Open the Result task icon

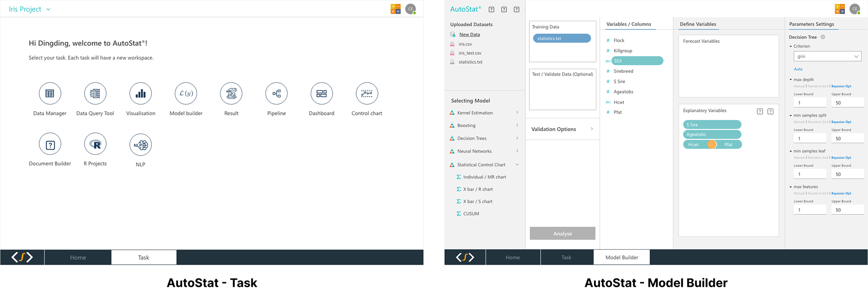[231, 94]
